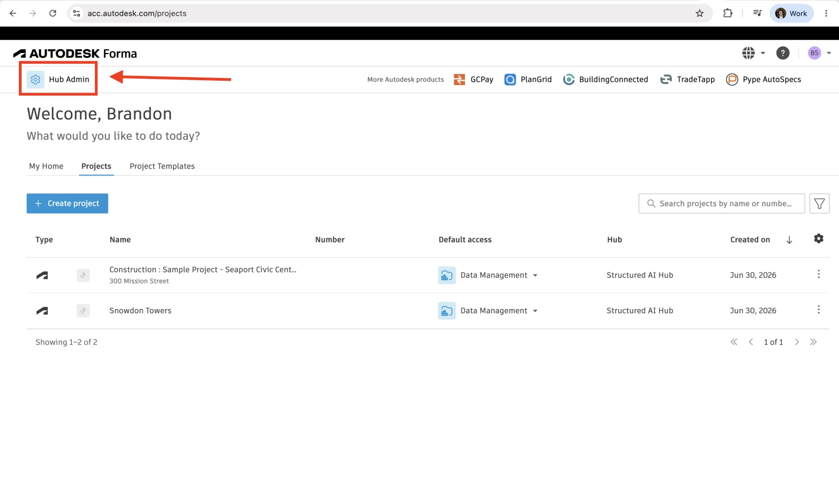The width and height of the screenshot is (839, 504).
Task: Click the 300 Mission Street address
Action: (139, 281)
